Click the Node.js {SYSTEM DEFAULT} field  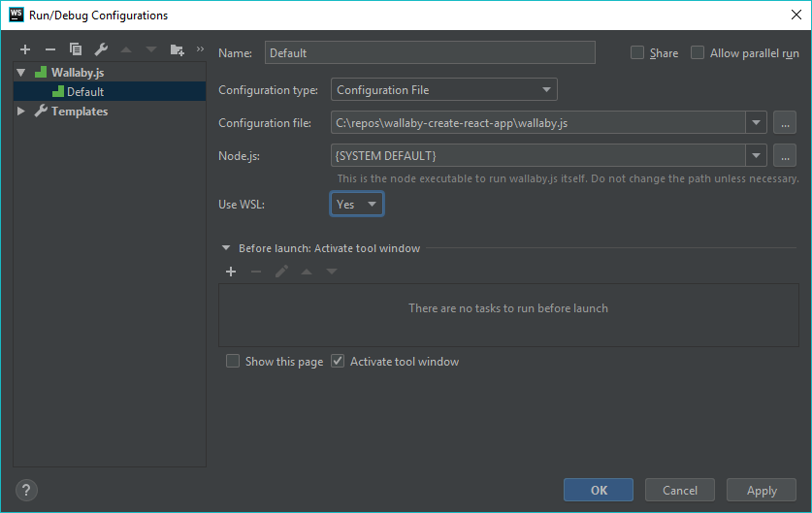pos(538,155)
